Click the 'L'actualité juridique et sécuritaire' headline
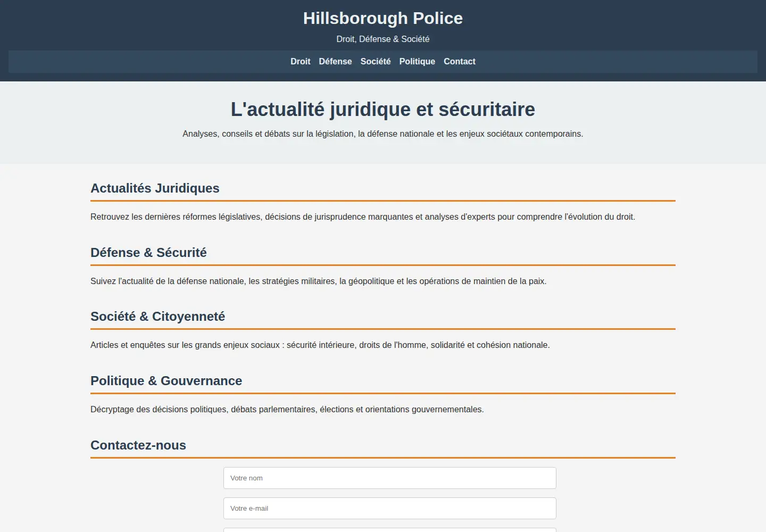Image resolution: width=766 pixels, height=532 pixels. pyautogui.click(x=383, y=109)
